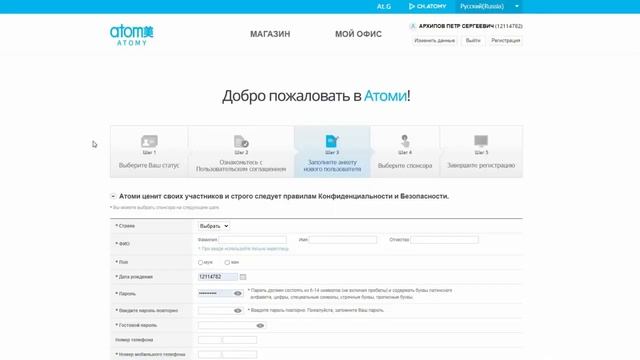Select the Шаг 2 Пользовательское соглашение step
The height and width of the screenshot is (360, 640).
point(241,152)
